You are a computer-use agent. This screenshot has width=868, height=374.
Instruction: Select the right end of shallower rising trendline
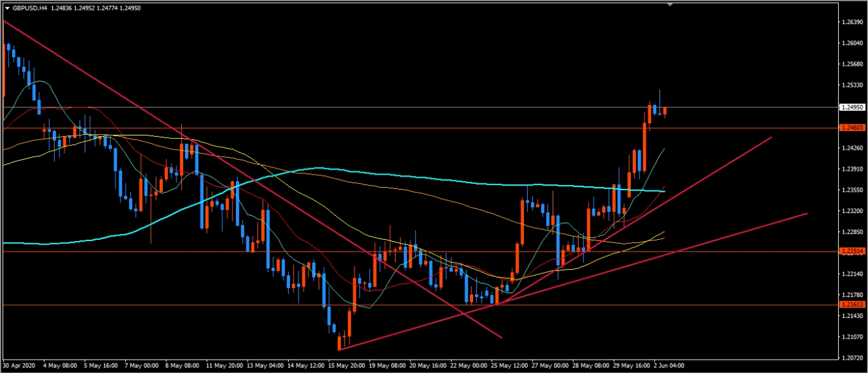(x=807, y=214)
